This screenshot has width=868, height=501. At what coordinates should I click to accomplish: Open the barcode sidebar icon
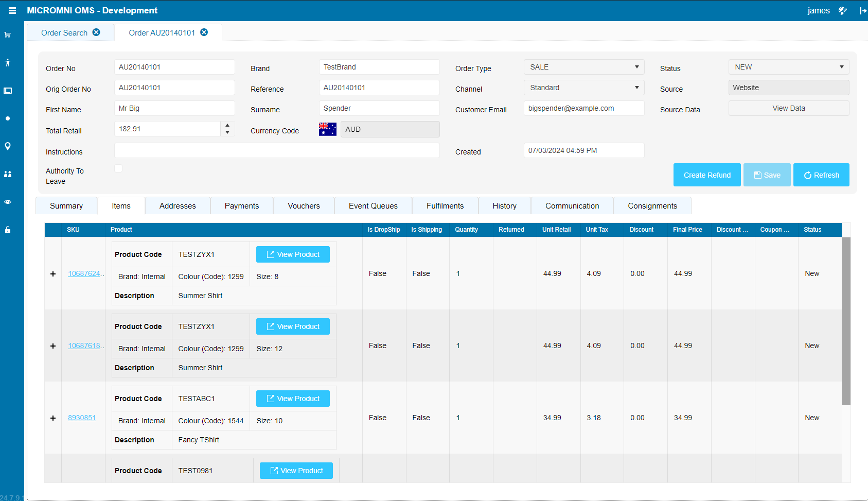point(8,91)
